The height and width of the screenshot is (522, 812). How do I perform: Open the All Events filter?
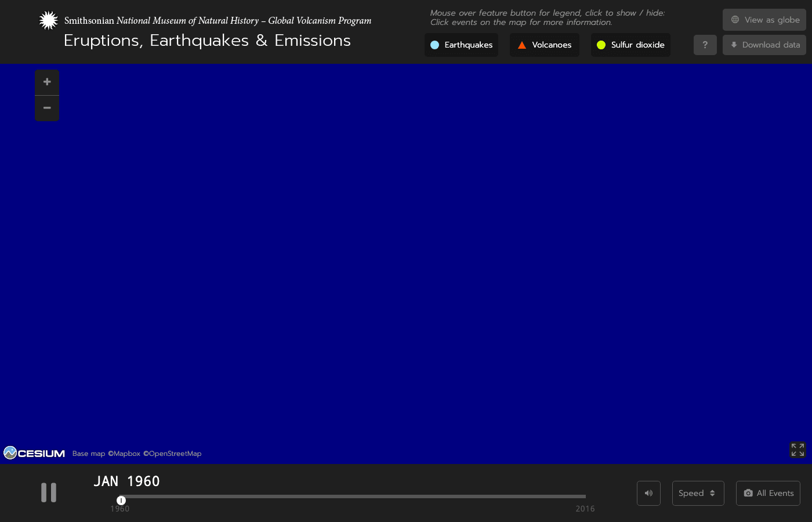point(768,493)
